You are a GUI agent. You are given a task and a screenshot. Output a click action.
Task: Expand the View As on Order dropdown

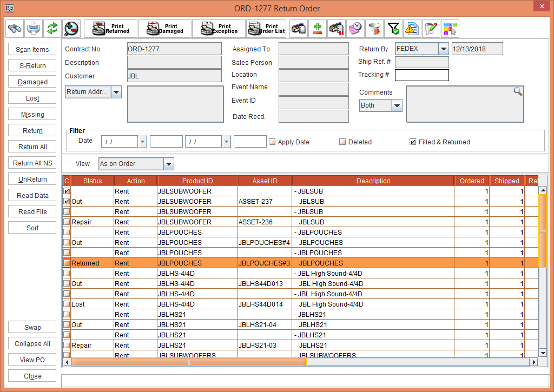(168, 164)
